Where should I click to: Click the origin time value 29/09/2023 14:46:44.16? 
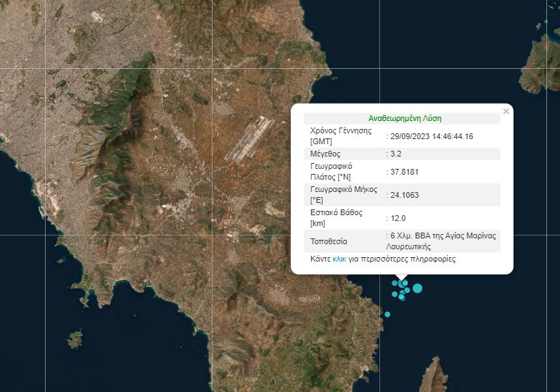432,136
